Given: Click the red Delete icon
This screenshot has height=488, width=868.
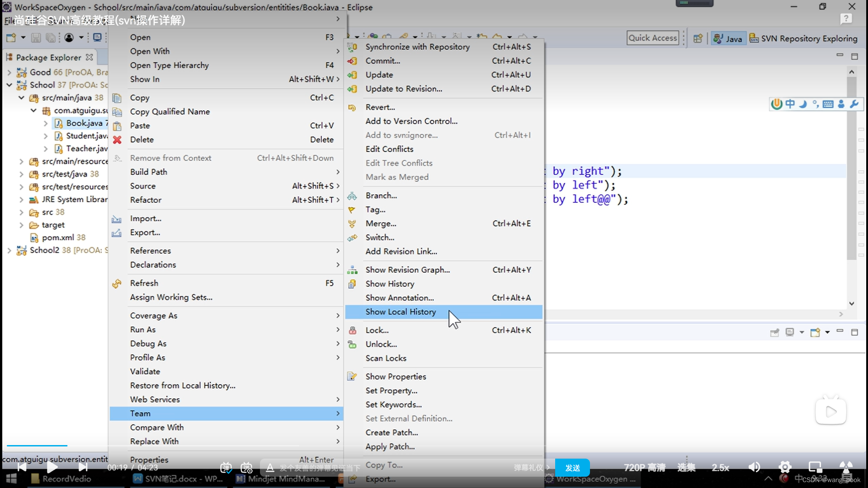Looking at the screenshot, I should pos(117,140).
